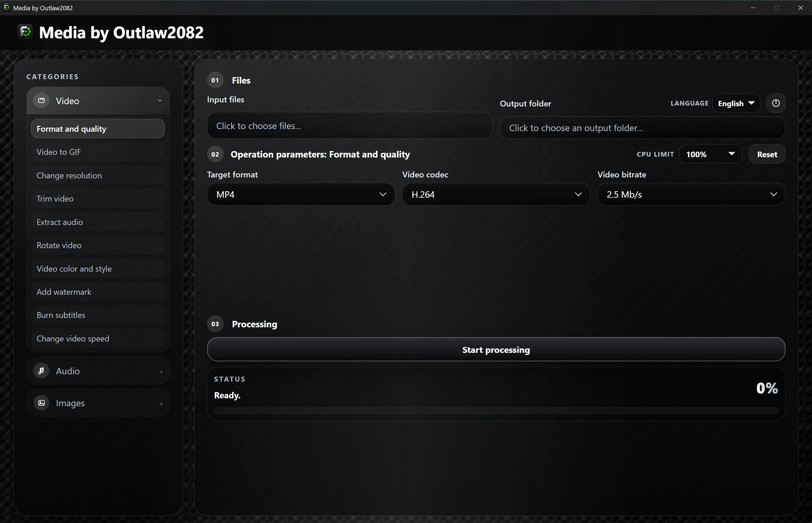Click the 02 step badge for Operation parameters
The height and width of the screenshot is (523, 812).
coord(215,154)
